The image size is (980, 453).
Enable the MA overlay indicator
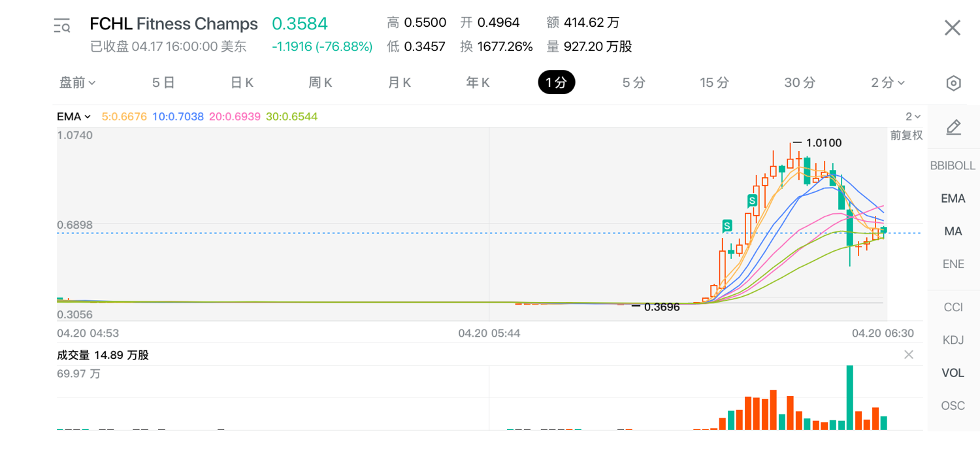[x=953, y=231]
